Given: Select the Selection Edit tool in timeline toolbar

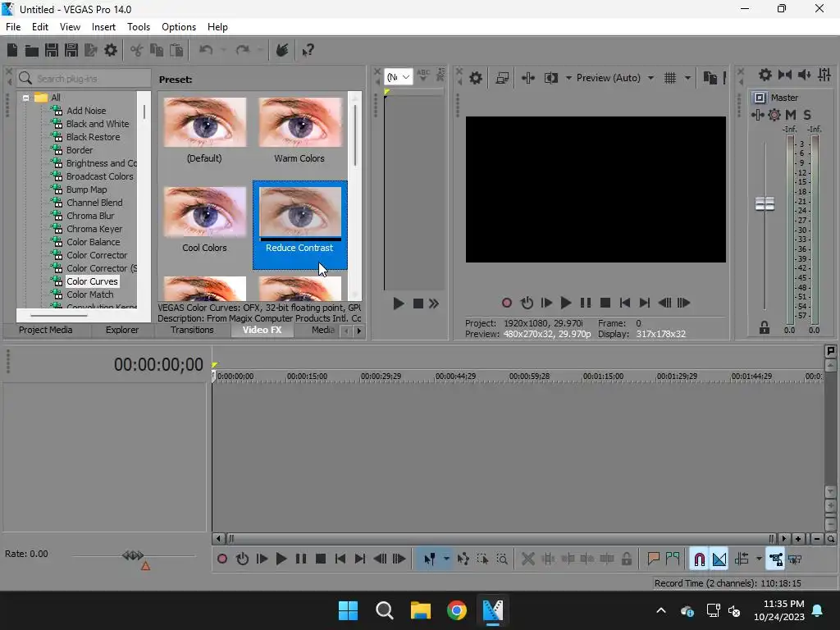Looking at the screenshot, I should click(482, 559).
